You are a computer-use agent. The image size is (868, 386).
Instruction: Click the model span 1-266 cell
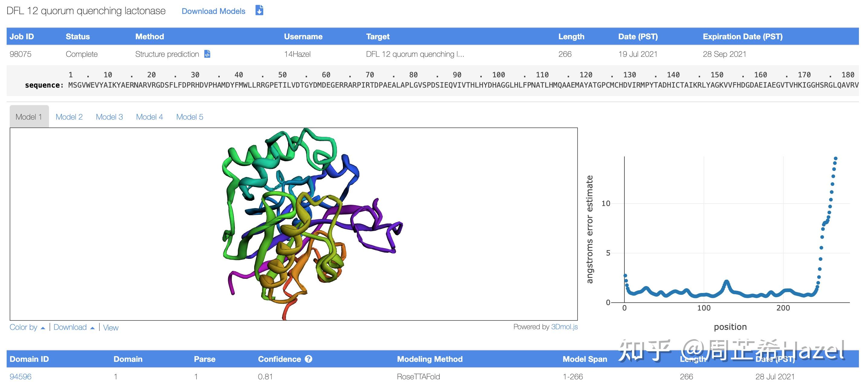tap(572, 377)
